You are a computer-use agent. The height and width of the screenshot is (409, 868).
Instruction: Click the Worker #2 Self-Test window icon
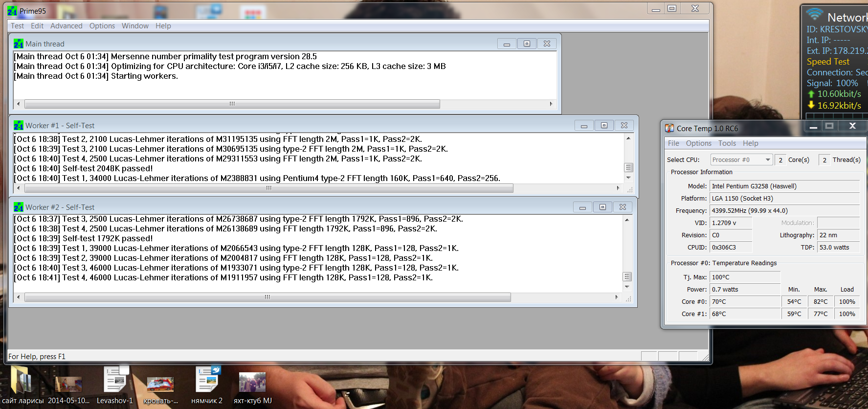19,207
